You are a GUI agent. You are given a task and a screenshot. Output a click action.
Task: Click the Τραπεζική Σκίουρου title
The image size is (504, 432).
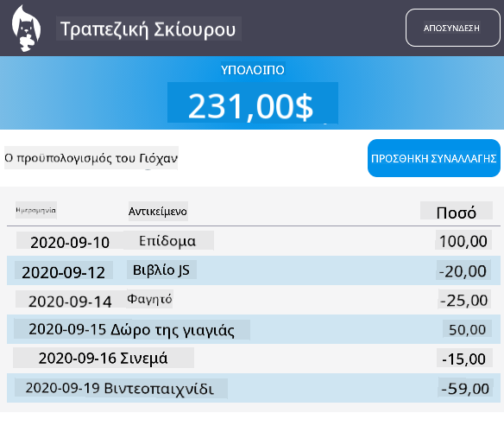pyautogui.click(x=148, y=29)
